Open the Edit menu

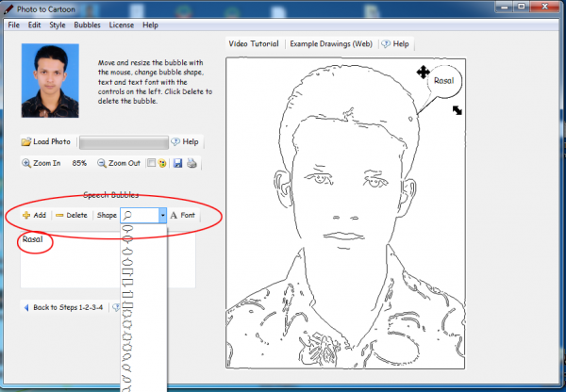[34, 24]
